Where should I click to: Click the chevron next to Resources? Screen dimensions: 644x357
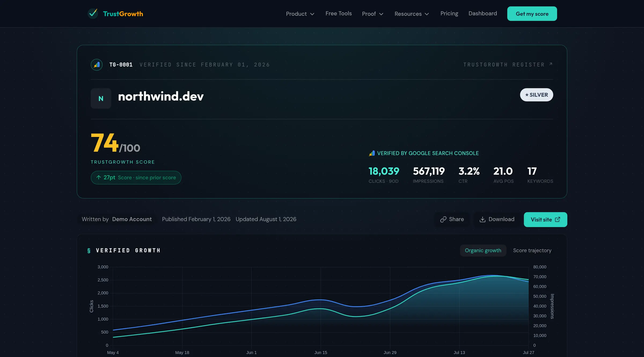click(x=427, y=14)
